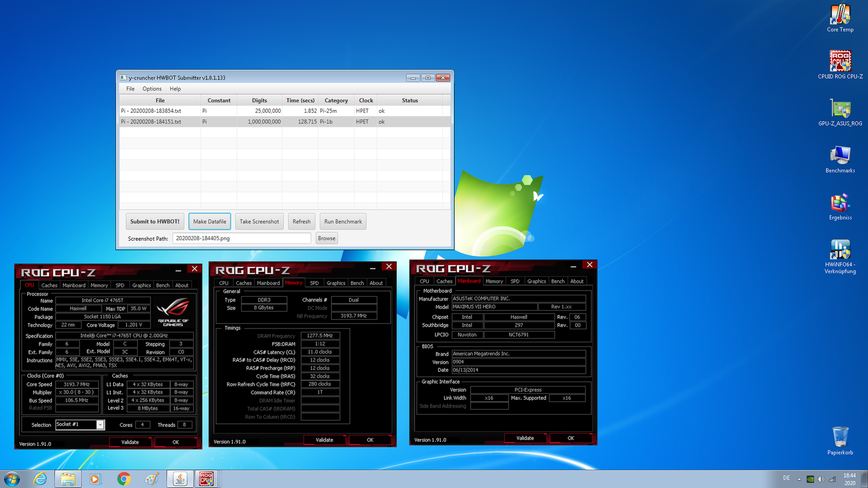Launch Windows Media Player from the taskbar
The width and height of the screenshot is (868, 488).
pyautogui.click(x=95, y=479)
